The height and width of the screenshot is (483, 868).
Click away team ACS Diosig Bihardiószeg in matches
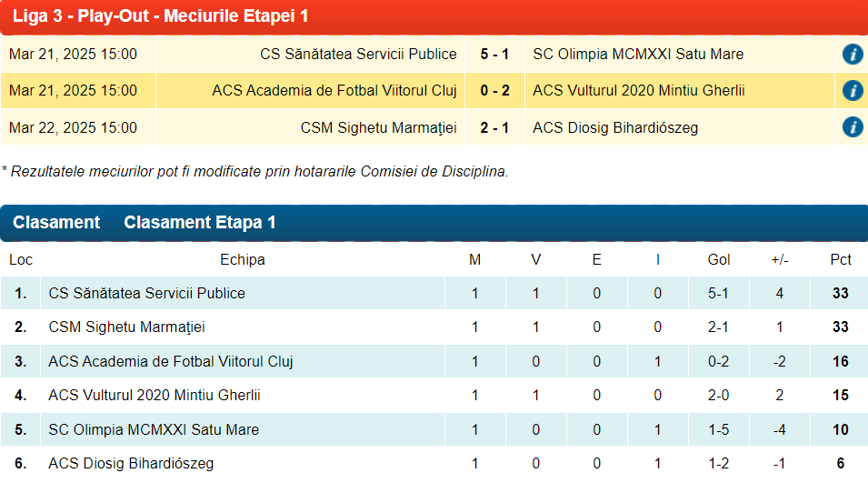[615, 127]
